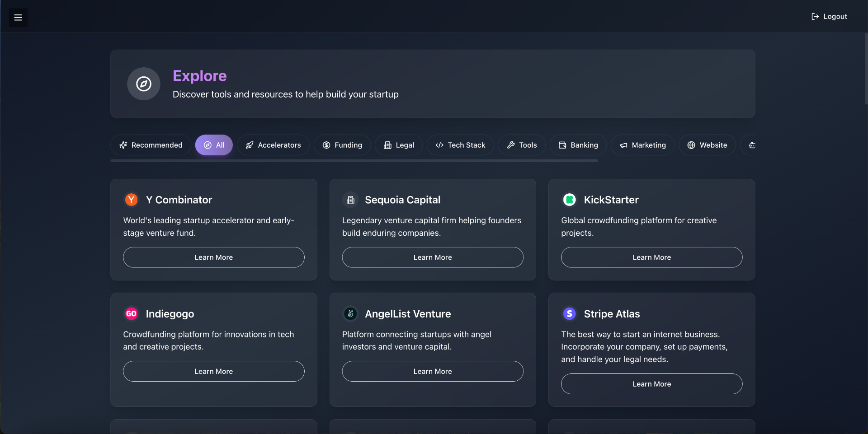868x434 pixels.
Task: Select the Marketing category tab
Action: 642,145
